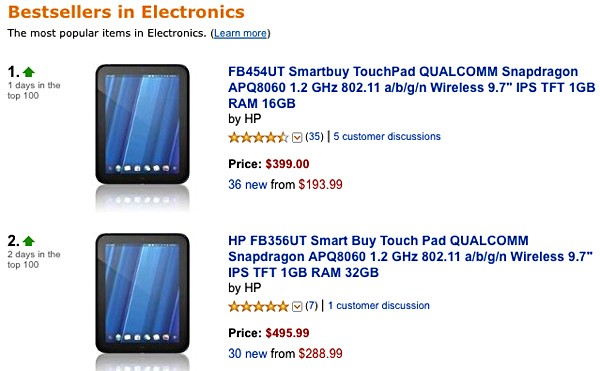This screenshot has width=600, height=371.
Task: Expand rating dropdown arrow next to (35)
Action: click(297, 137)
